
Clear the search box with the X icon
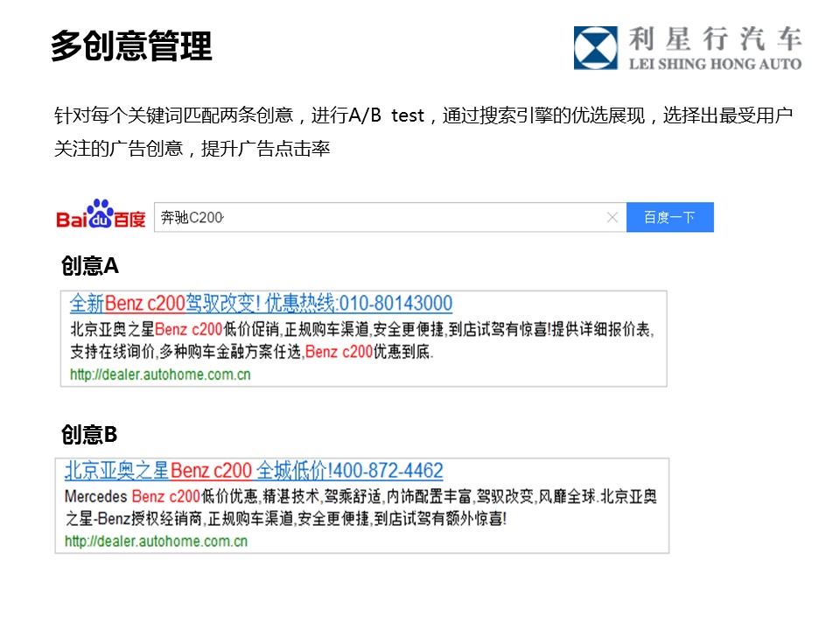tap(612, 217)
